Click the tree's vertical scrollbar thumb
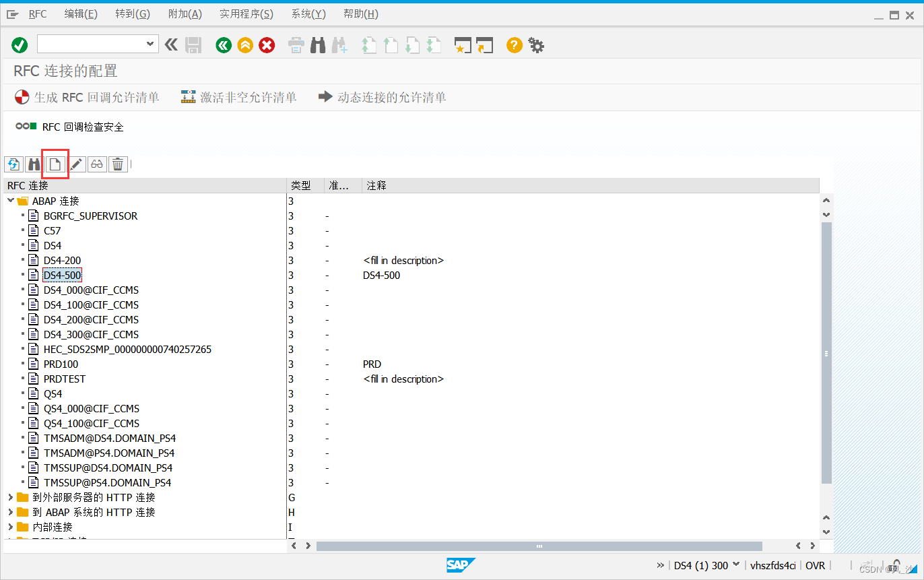This screenshot has height=580, width=924. (826, 352)
